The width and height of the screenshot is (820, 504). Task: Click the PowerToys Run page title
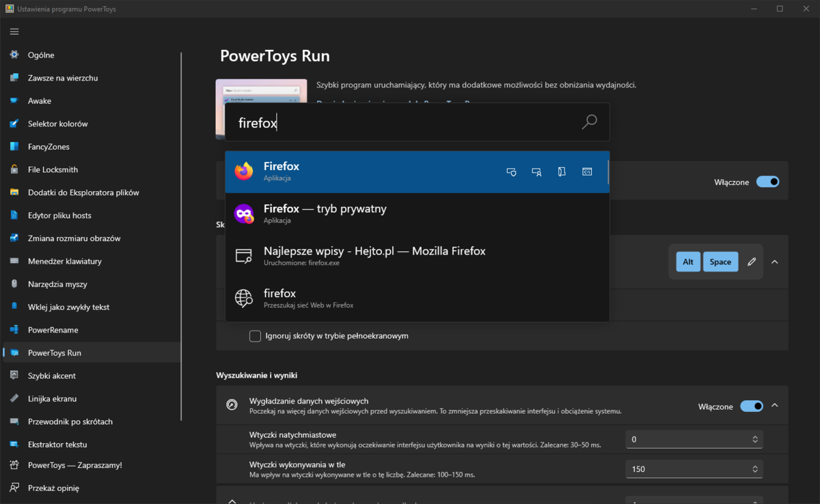[275, 56]
